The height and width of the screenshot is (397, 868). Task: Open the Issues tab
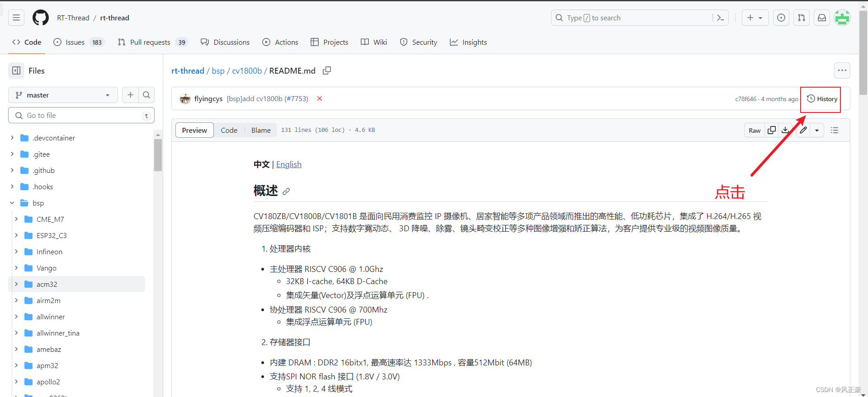click(79, 42)
